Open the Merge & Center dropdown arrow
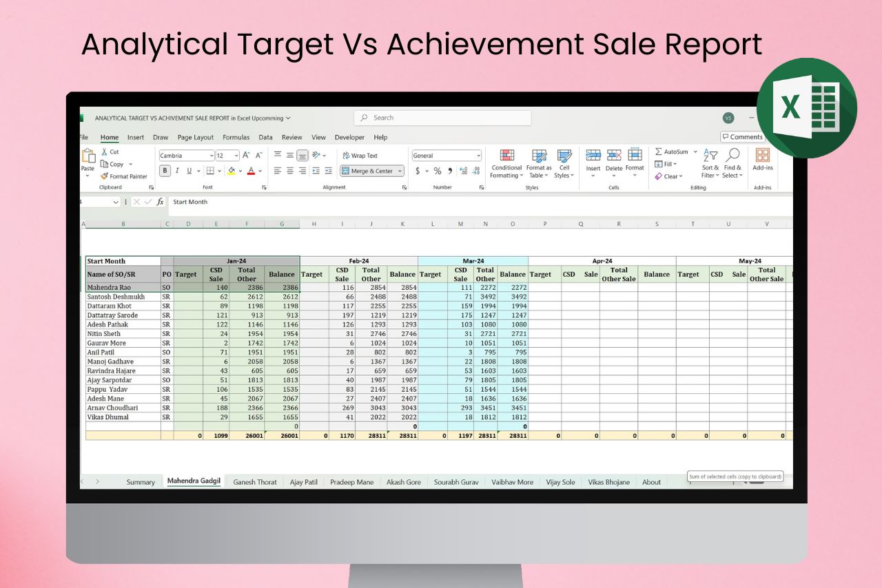 400,171
